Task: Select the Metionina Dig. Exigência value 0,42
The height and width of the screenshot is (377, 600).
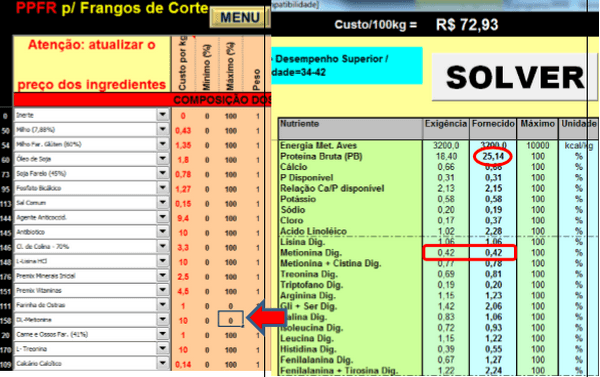Action: 446,253
